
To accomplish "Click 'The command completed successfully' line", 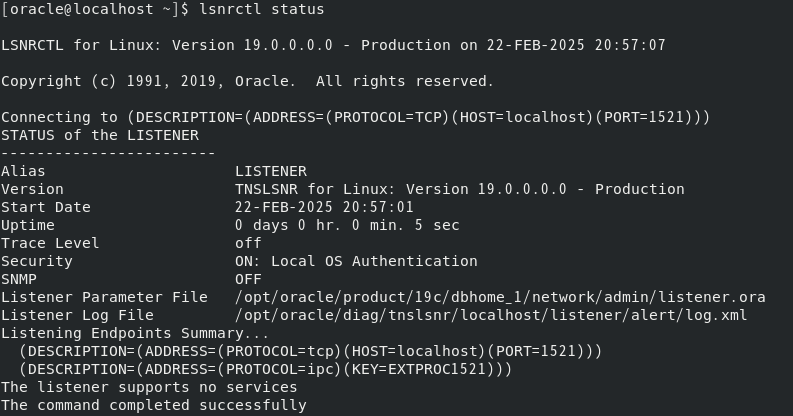I will point(154,405).
